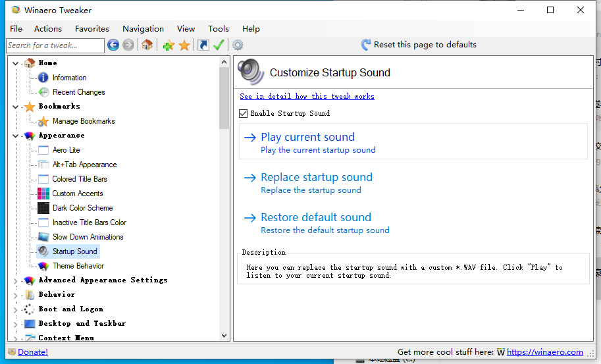The image size is (601, 364).
Task: Add bookmark with green plus star icon
Action: pyautogui.click(x=169, y=45)
